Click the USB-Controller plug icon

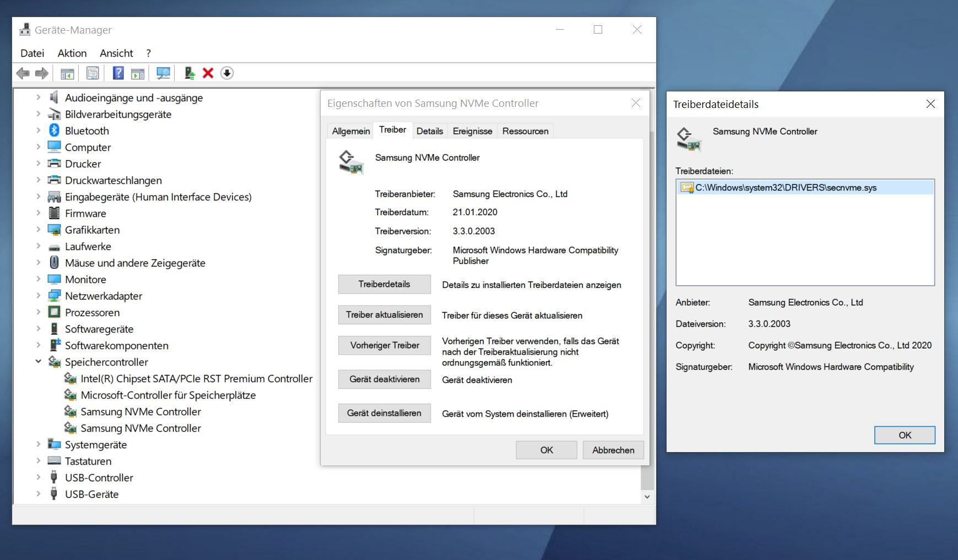coord(54,477)
